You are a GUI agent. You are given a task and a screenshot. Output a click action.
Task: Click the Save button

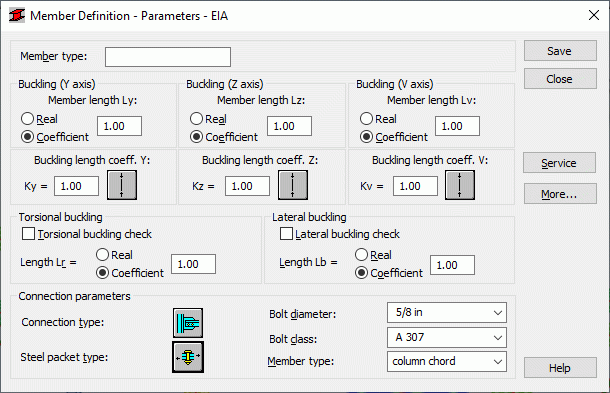(560, 51)
